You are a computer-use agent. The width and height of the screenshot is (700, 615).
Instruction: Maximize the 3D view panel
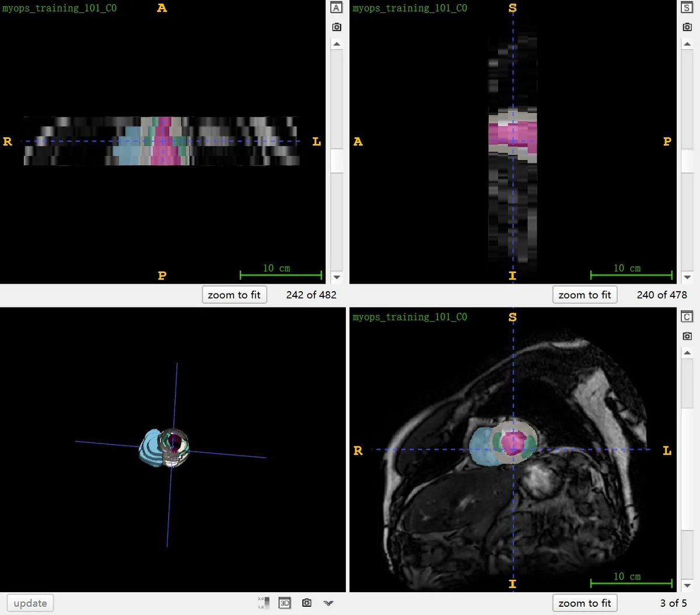pos(285,603)
